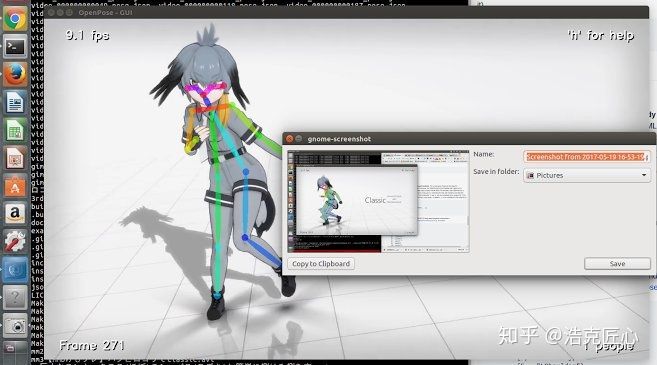Click the camera Screenshot launcher icon
This screenshot has height=365, width=657.
coord(15,326)
